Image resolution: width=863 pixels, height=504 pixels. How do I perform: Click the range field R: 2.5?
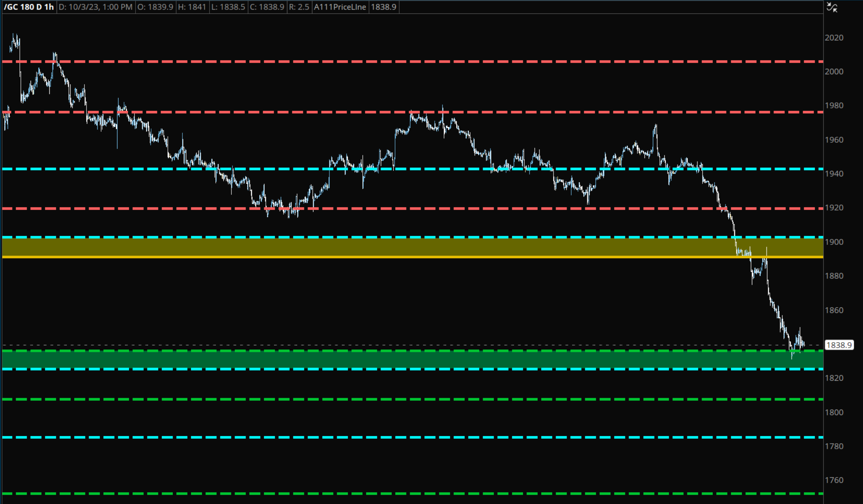(x=299, y=7)
